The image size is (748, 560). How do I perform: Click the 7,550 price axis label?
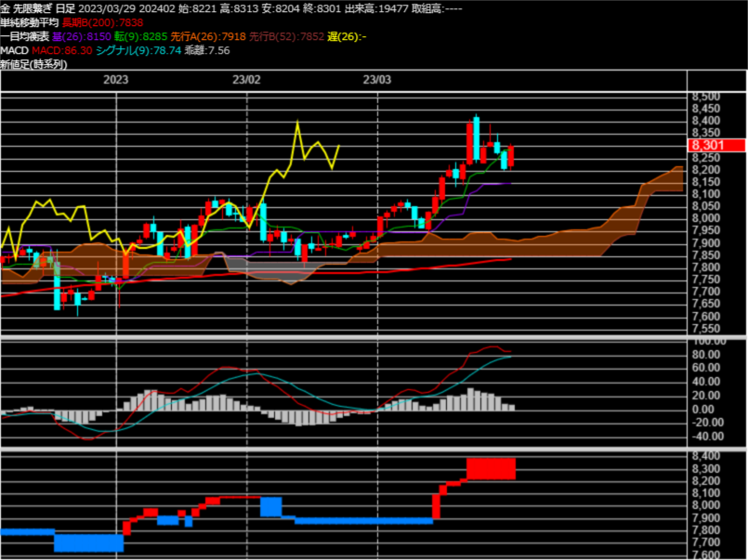pos(706,329)
